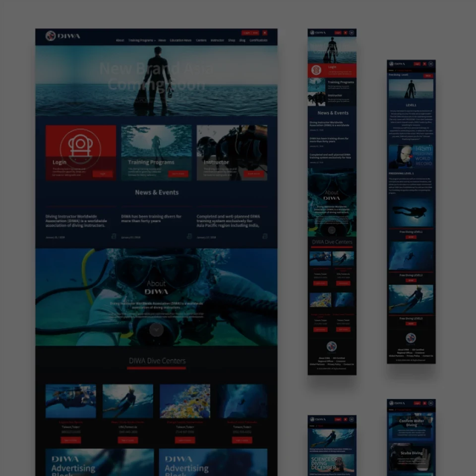
Task: Click footer DIWA emblem in Free Diving mockup
Action: 411,338
